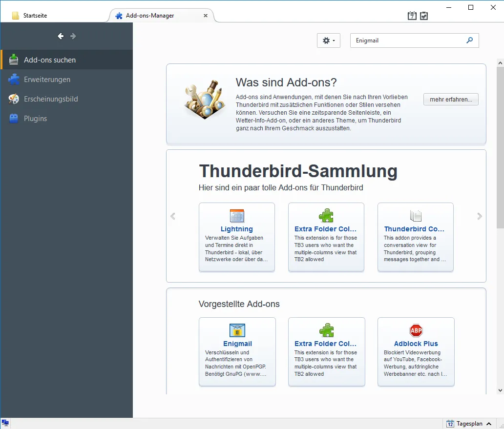504x429 pixels.
Task: Open the calendar tab icon in toolbar
Action: tap(412, 16)
